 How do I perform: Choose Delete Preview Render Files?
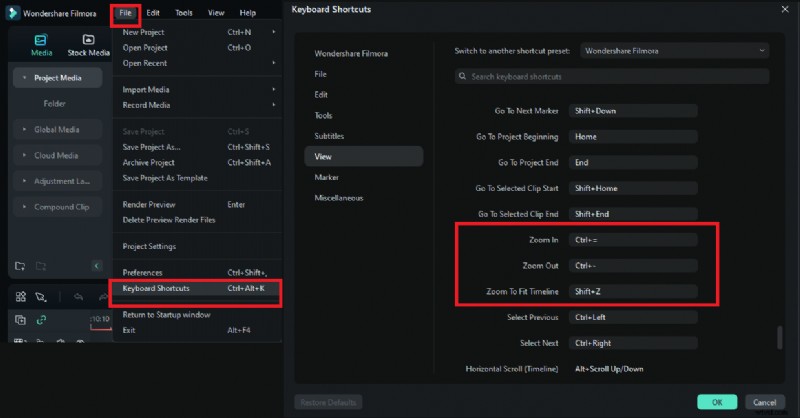click(196, 220)
